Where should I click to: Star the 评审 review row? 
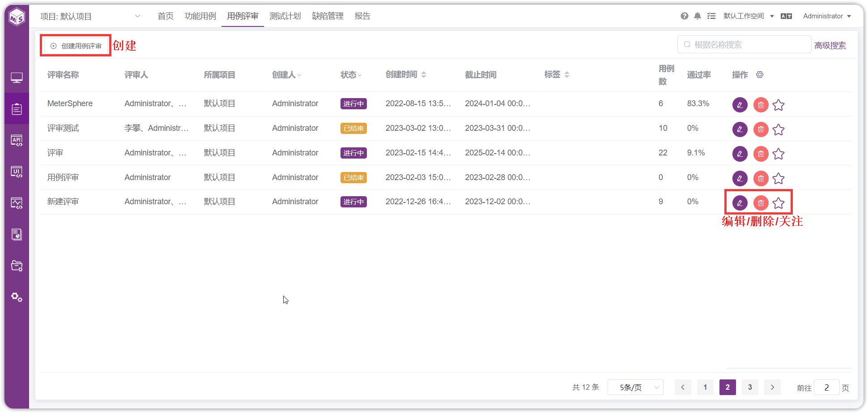click(x=779, y=154)
